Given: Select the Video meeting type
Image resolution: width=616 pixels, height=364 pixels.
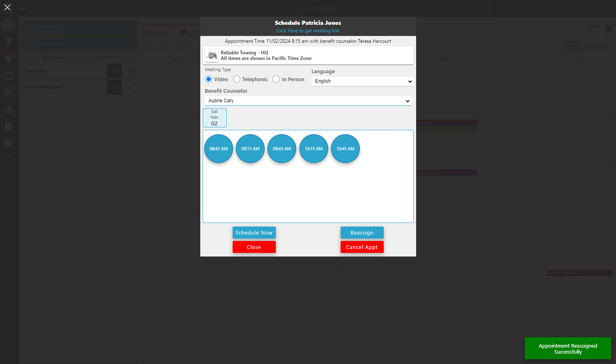Looking at the screenshot, I should click(209, 79).
